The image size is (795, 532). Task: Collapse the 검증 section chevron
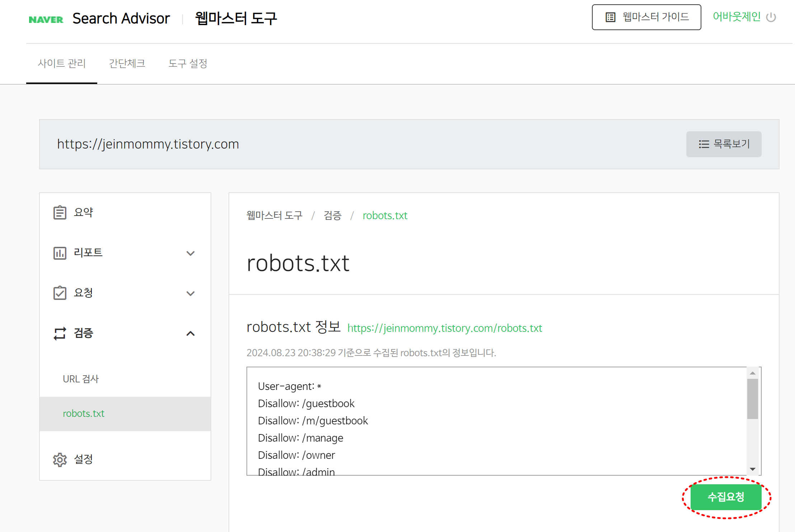[190, 334]
